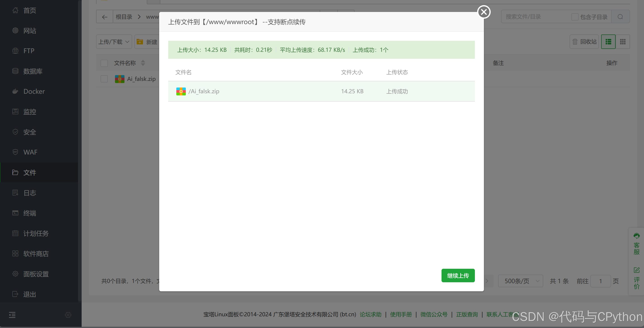Screen dimensions: 644x328
Task: Click the 上传状态 column header in dialog
Action: pos(397,72)
